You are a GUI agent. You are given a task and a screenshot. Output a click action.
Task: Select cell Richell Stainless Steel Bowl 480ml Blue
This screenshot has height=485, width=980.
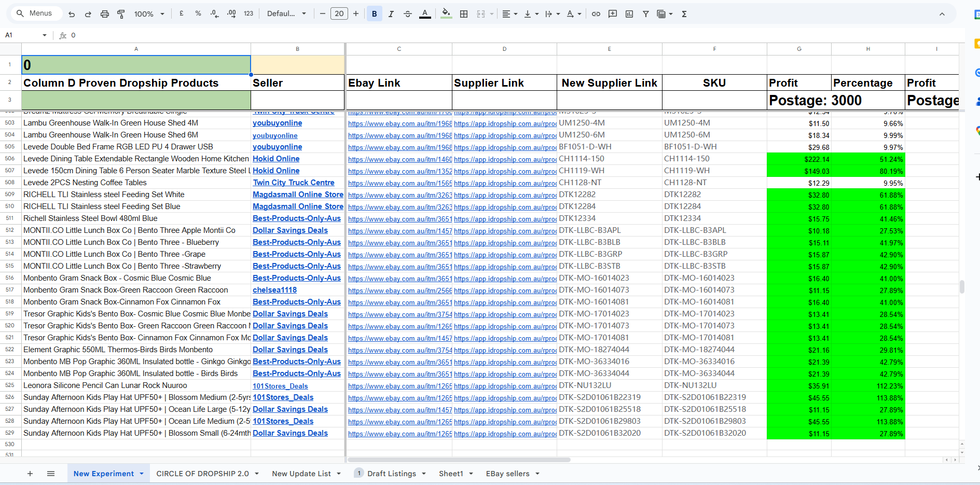click(x=136, y=218)
